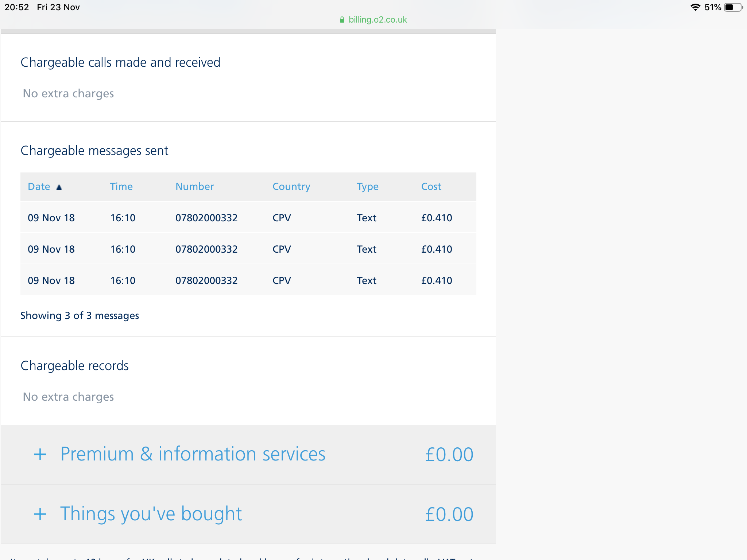This screenshot has width=747, height=560.
Task: Open the Premium & information services section
Action: [x=193, y=454]
